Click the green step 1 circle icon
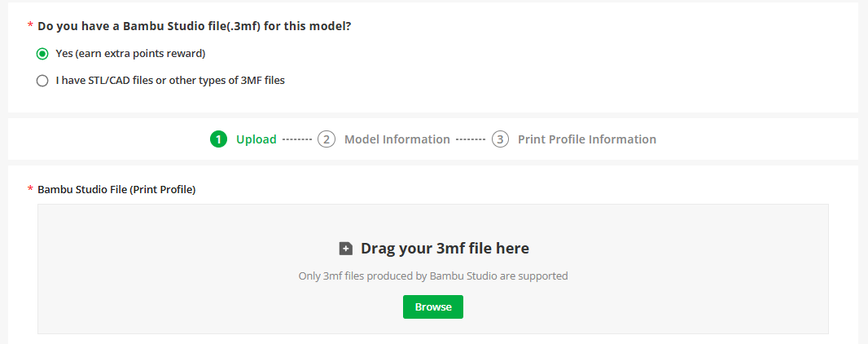 coord(219,139)
